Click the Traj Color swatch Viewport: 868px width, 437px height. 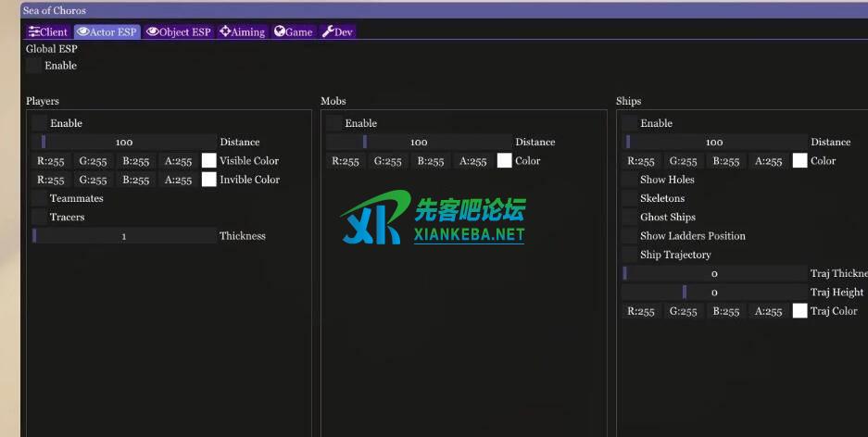[799, 311]
